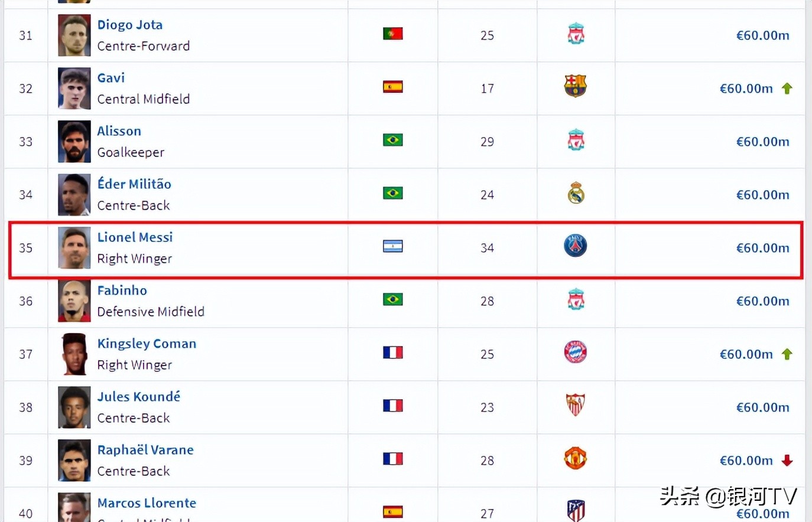
Task: Click the Bayern Munich crest for Kingsley Coman
Action: point(575,353)
